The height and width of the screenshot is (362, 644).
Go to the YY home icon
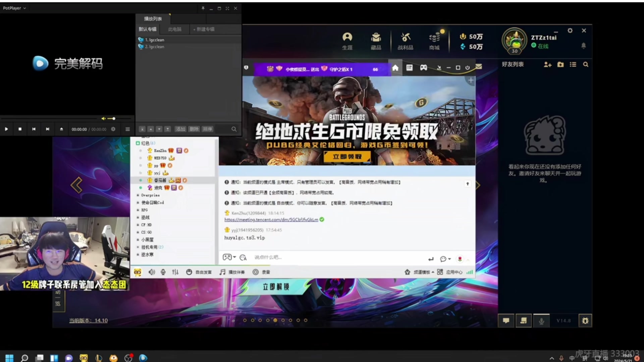click(395, 68)
